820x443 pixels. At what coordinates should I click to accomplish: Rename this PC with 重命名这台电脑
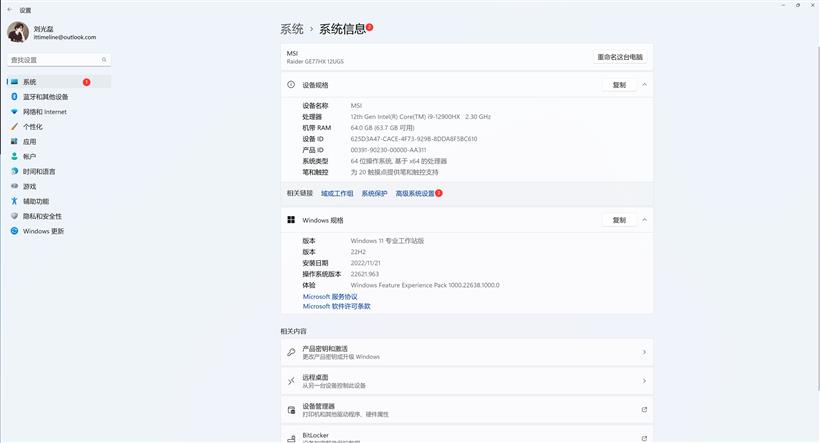coord(620,57)
